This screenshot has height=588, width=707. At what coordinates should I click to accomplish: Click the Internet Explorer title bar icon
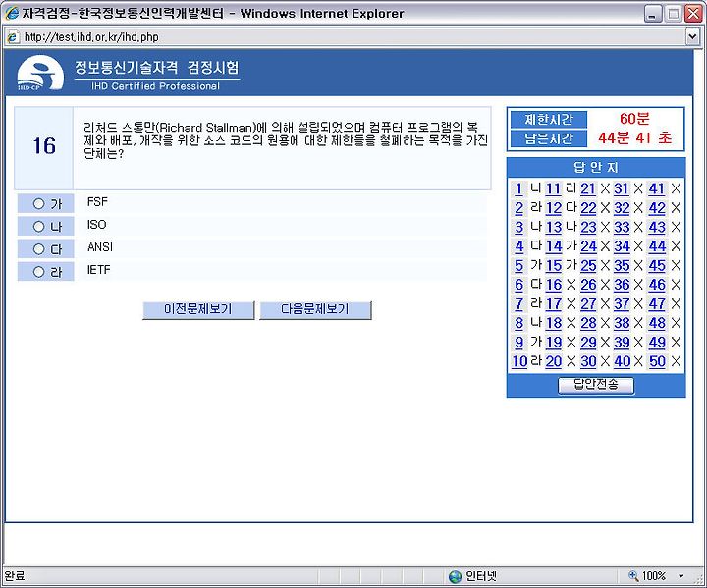point(12,13)
